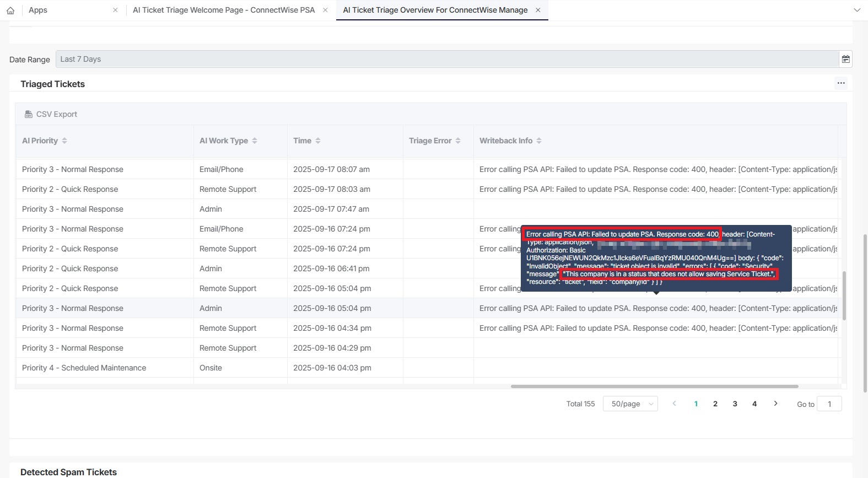The image size is (868, 478).
Task: Go to page 2 of results
Action: pos(715,404)
